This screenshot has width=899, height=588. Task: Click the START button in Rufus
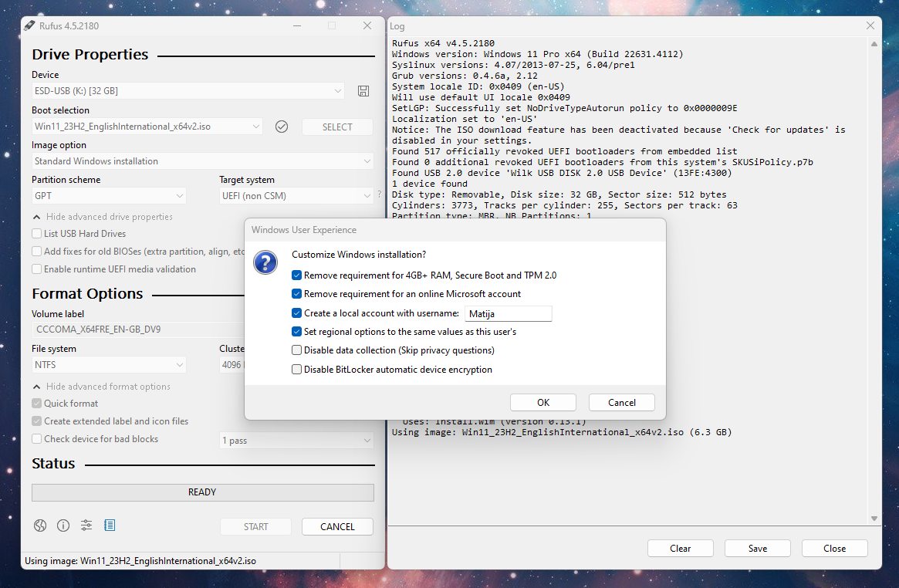pos(255,527)
